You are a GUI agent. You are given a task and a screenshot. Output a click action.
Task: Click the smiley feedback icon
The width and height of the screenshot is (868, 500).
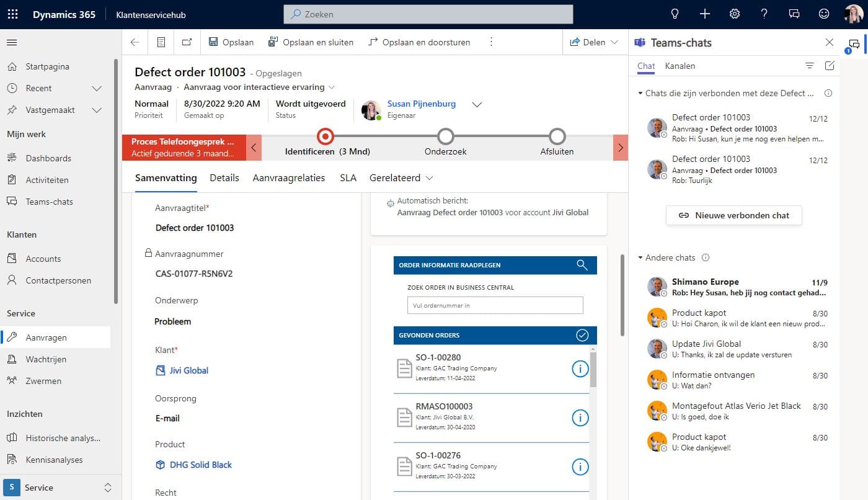coord(824,14)
